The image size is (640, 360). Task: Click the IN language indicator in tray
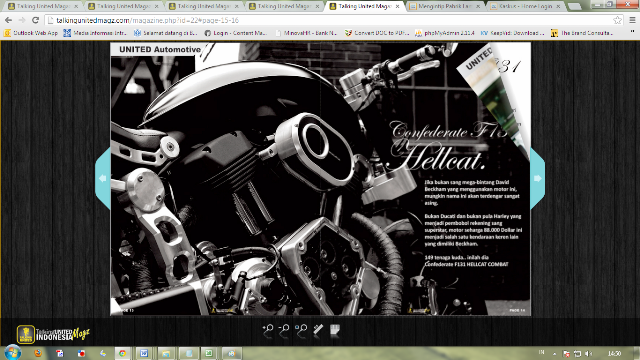pos(542,352)
